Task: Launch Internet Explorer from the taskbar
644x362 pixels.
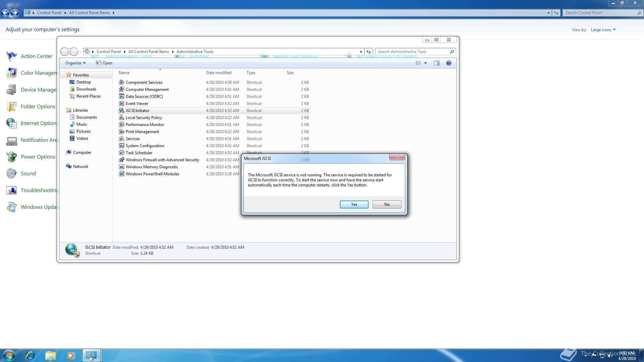Action: (x=30, y=355)
